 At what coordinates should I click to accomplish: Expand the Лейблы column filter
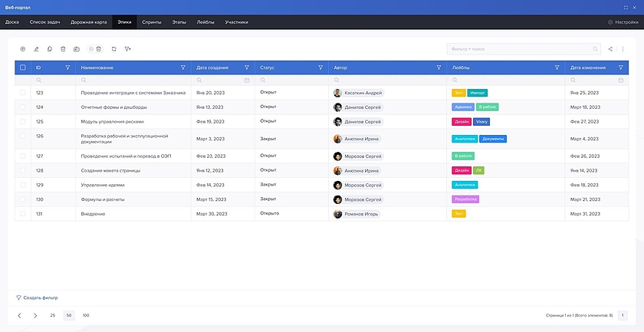(557, 67)
